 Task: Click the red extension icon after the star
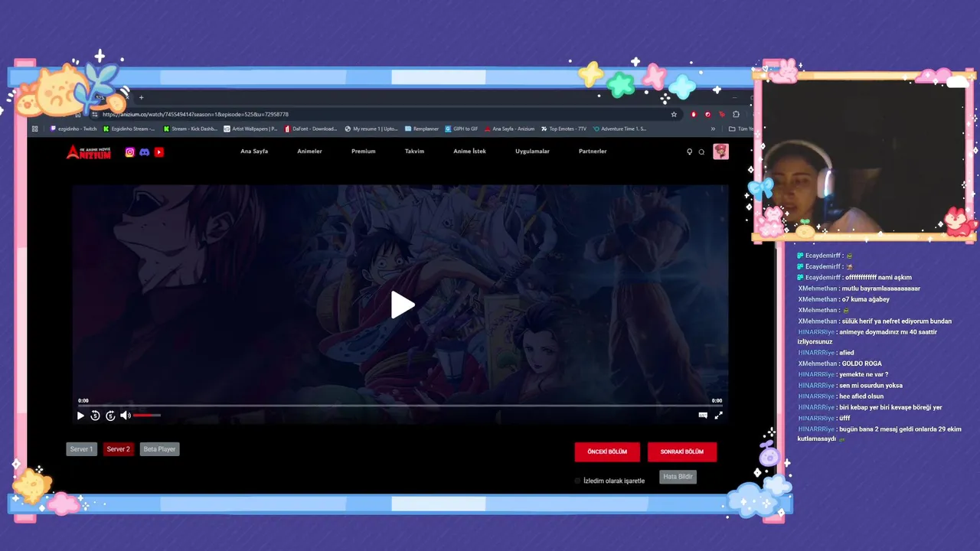694,114
